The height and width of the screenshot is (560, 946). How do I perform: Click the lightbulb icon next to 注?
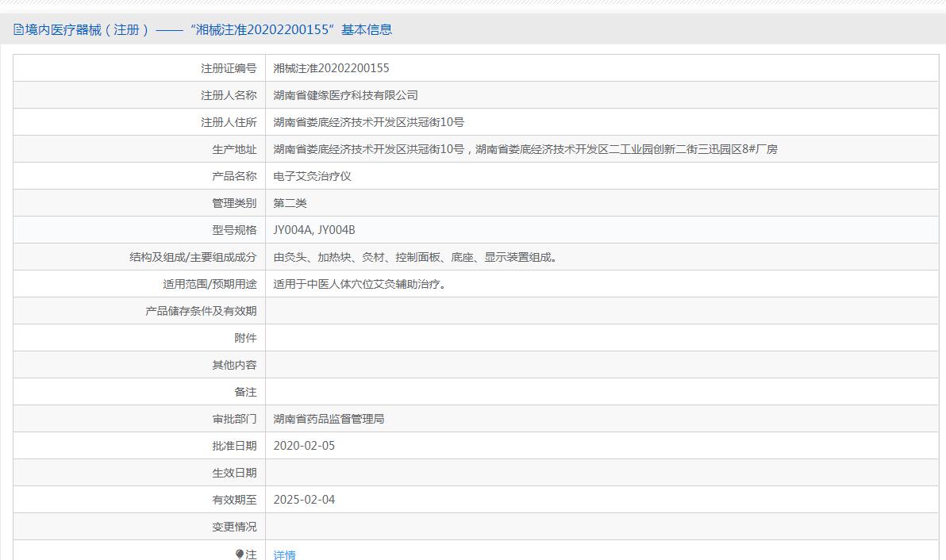(x=240, y=554)
